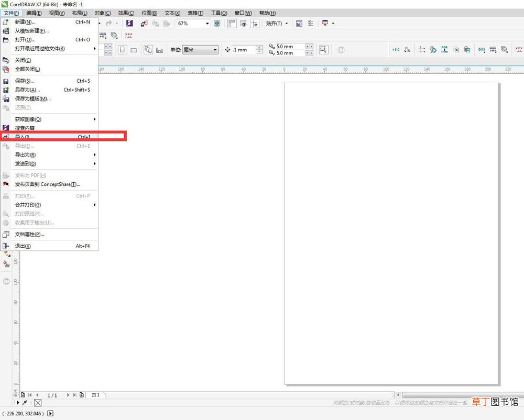524x420 pixels.
Task: Click the treat-as-filled bounding box icon
Action: tap(323, 50)
